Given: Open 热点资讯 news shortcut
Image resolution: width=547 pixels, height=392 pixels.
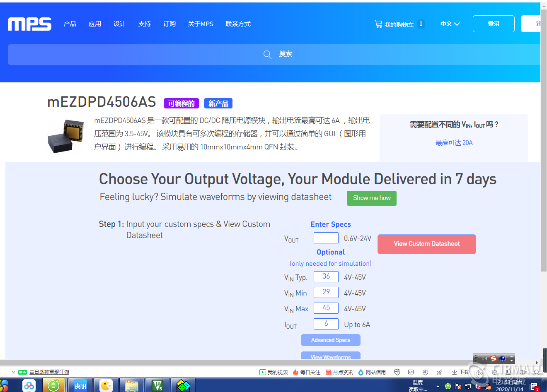Looking at the screenshot, I should [x=339, y=372].
